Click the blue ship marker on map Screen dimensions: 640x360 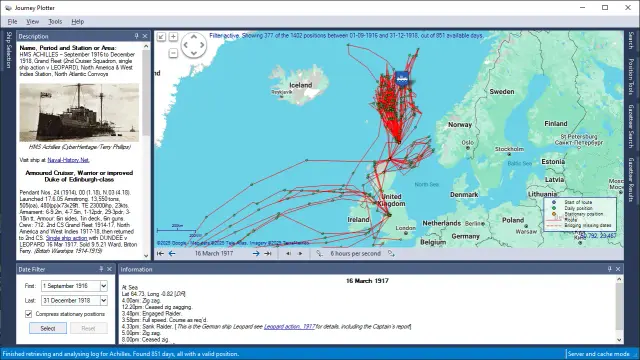coord(402,78)
